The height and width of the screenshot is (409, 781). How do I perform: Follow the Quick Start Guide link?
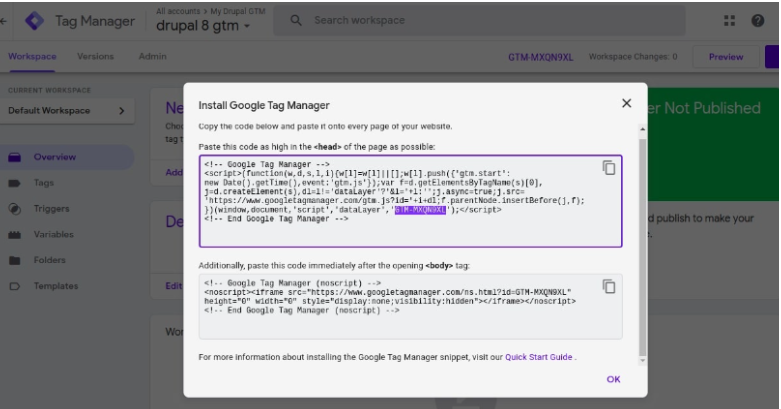coord(539,356)
